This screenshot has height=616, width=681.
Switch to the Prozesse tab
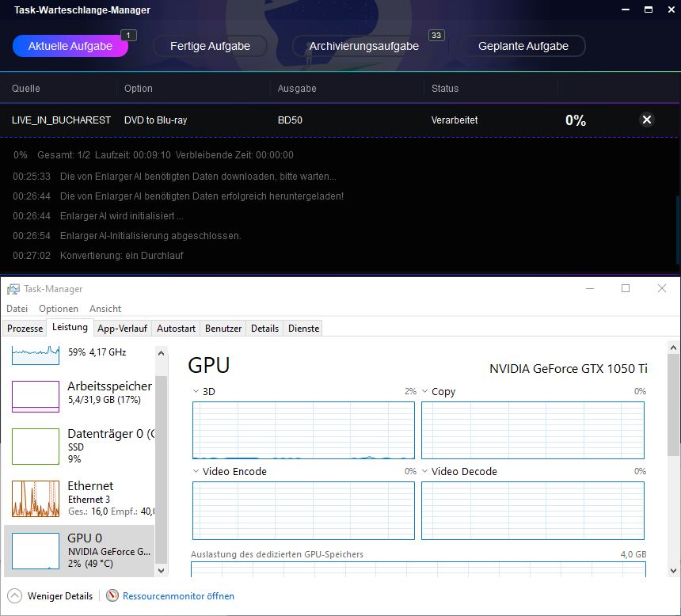pyautogui.click(x=25, y=329)
